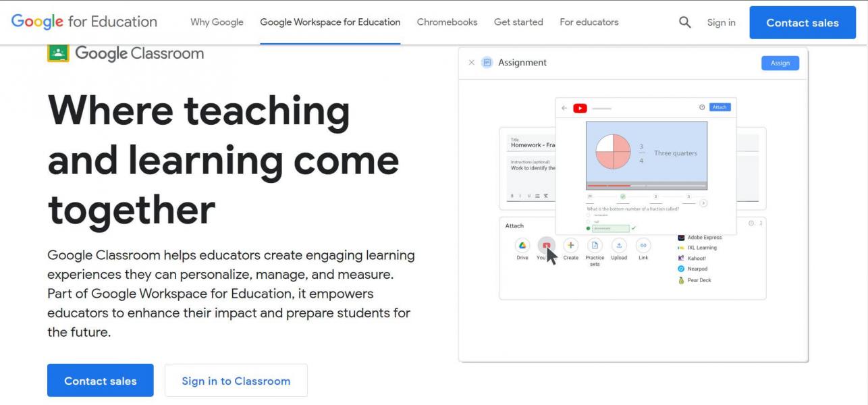
Task: Switch to the Why Google section
Action: pos(216,22)
